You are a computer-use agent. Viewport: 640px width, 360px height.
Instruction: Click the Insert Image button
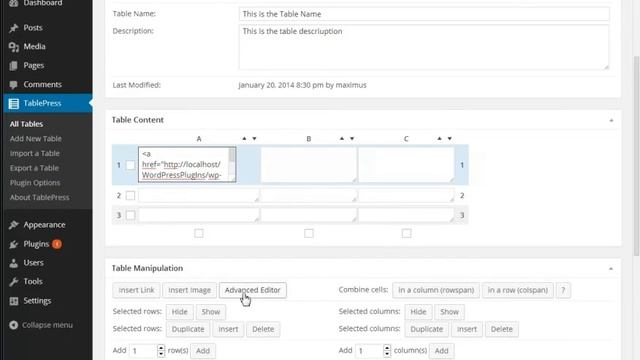[189, 290]
